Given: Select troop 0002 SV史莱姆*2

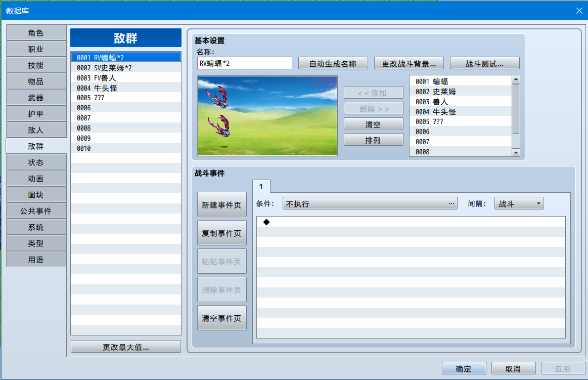Looking at the screenshot, I should tap(125, 67).
